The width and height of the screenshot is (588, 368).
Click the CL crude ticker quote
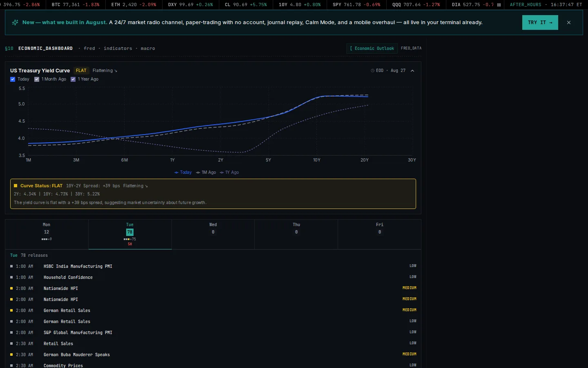tap(246, 5)
